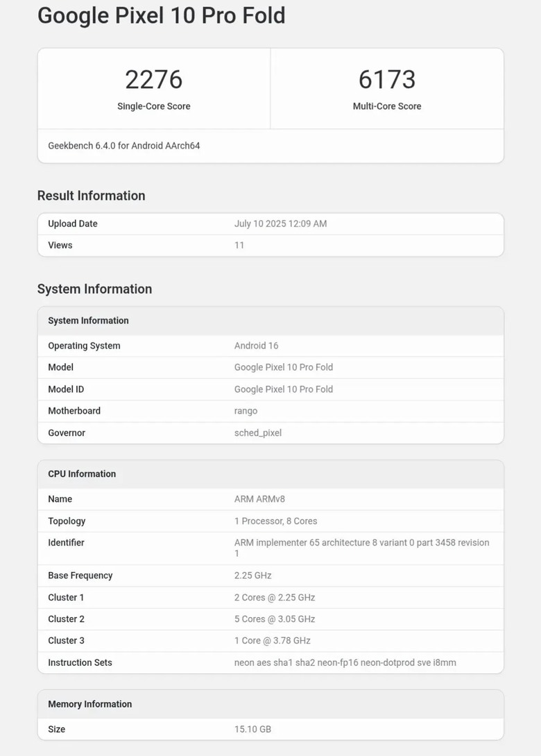Select the multi-core score 6173
Image resolution: width=541 pixels, height=756 pixels.
tap(387, 80)
